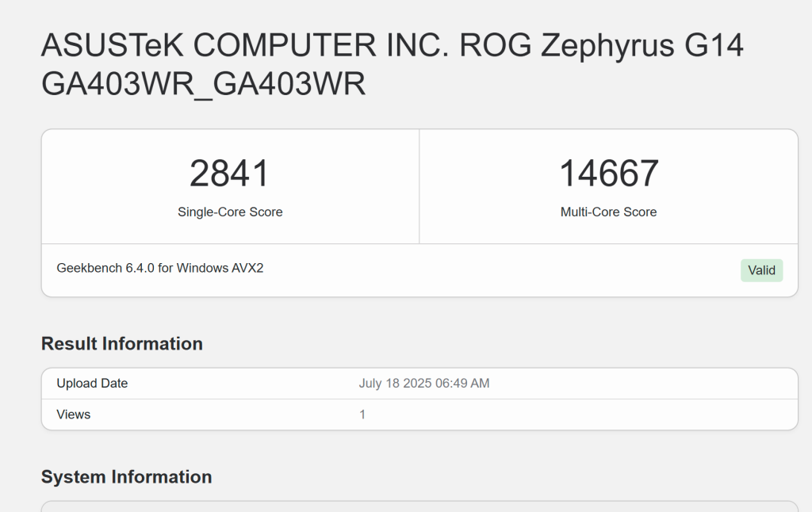Click the Views label text

73,414
